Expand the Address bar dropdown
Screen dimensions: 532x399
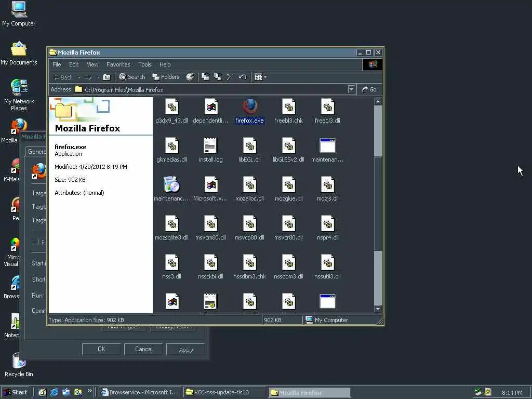click(x=351, y=89)
